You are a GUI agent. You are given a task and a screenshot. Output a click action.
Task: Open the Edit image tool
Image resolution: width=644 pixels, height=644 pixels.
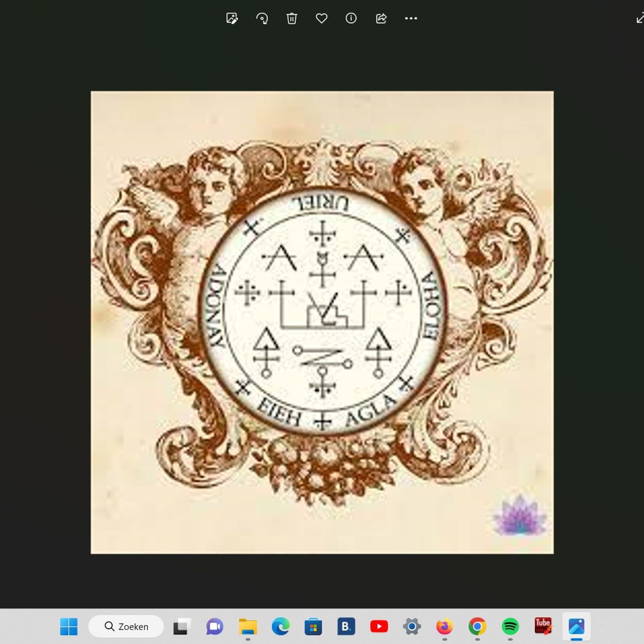pos(232,18)
